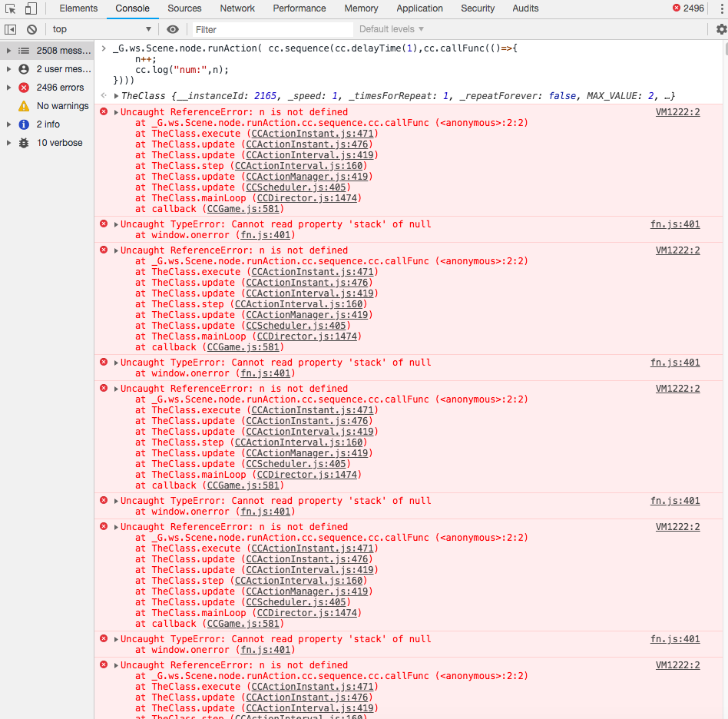This screenshot has width=728, height=719.
Task: Open first CCDirector.js:1474 link
Action: [x=307, y=198]
